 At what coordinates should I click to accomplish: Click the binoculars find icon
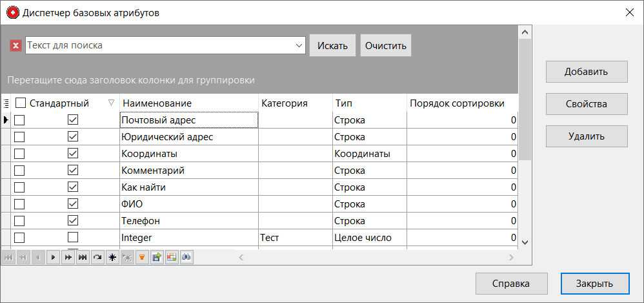pyautogui.click(x=186, y=257)
